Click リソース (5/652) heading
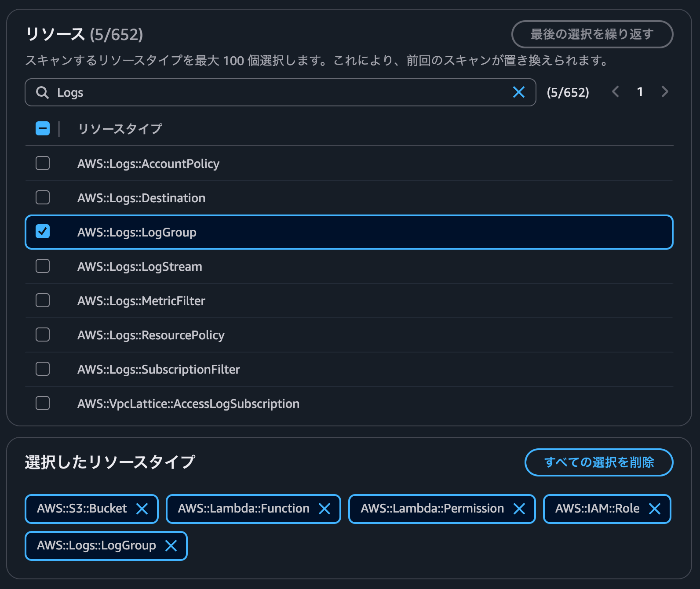700x589 pixels. [84, 34]
